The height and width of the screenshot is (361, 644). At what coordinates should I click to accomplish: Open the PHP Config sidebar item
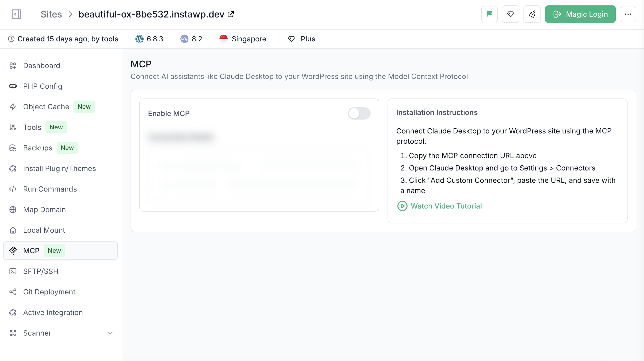point(42,86)
